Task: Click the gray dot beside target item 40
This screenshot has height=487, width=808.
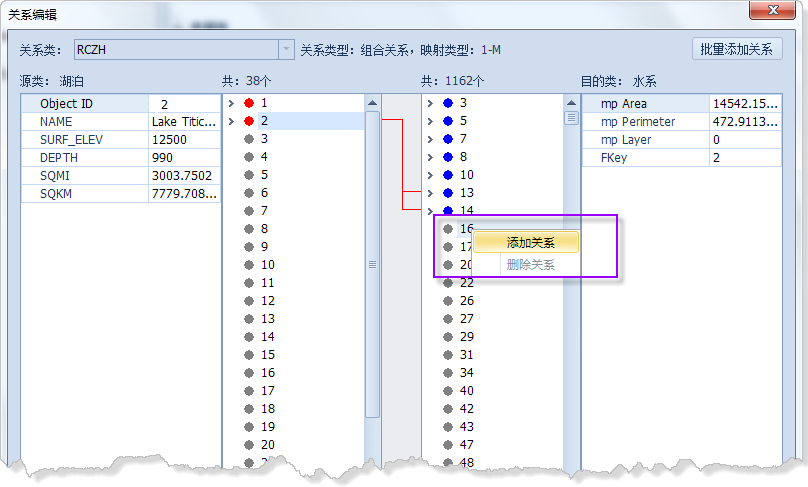Action: tap(448, 391)
